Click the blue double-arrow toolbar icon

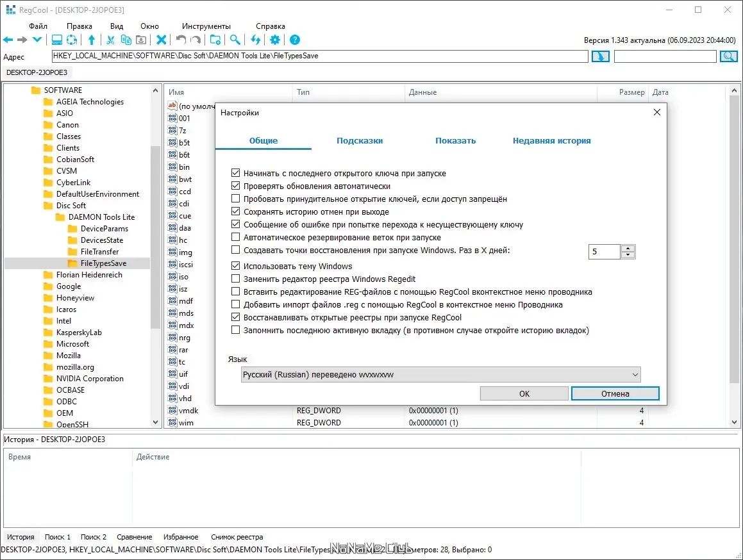(256, 40)
